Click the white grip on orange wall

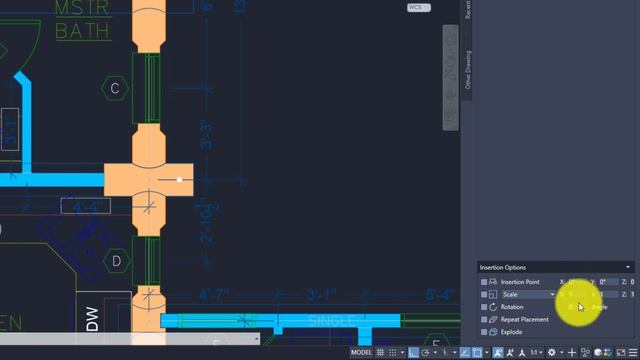(179, 180)
